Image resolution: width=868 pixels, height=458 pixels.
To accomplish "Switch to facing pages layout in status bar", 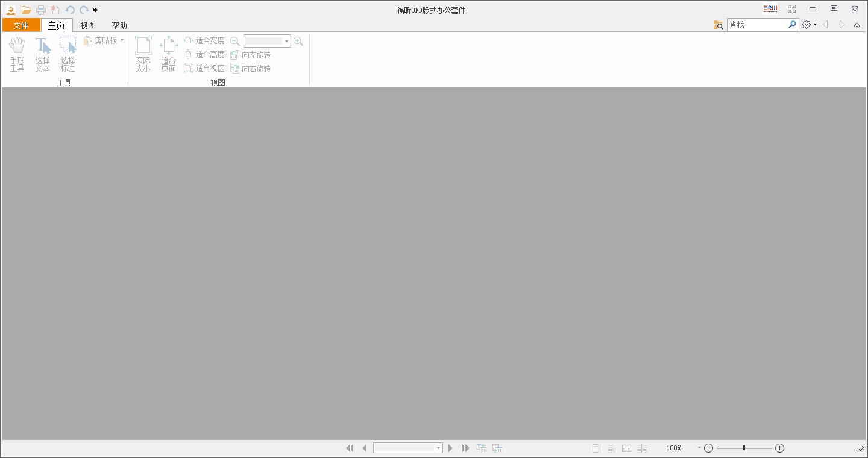I will tap(626, 448).
